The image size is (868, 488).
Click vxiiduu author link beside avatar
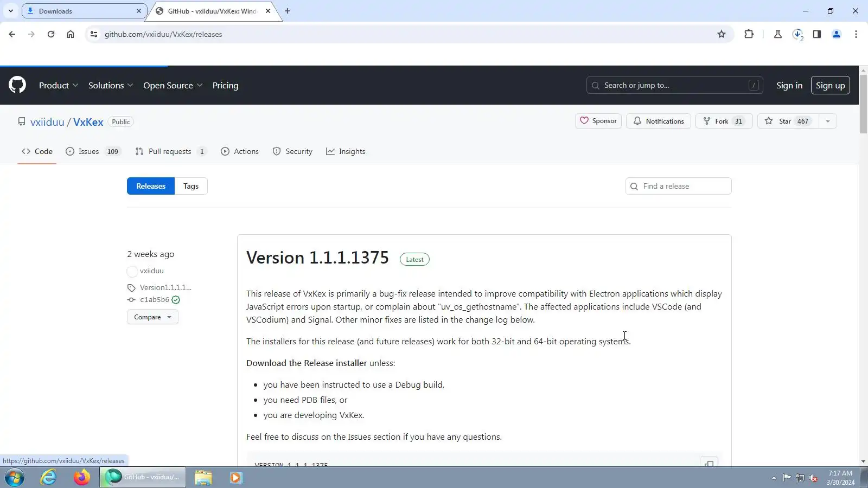152,271
